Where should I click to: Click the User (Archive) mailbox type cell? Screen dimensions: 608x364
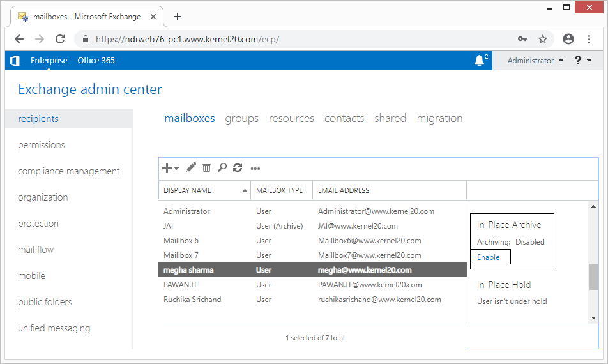pos(280,226)
